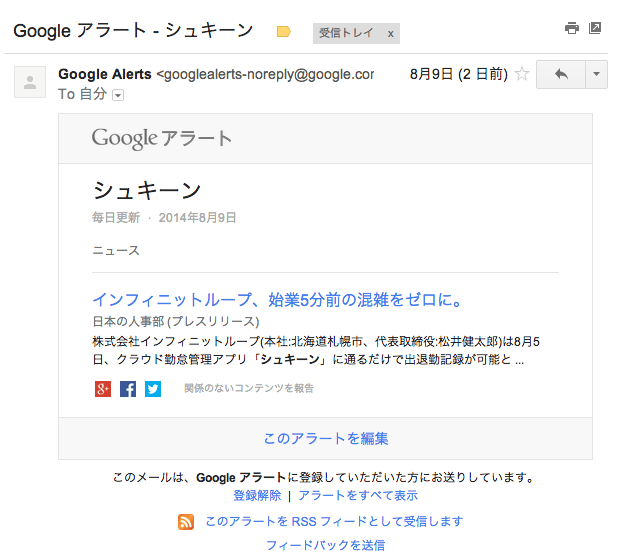Click the yellow importance label marker
This screenshot has width=636, height=559.
pos(284,32)
